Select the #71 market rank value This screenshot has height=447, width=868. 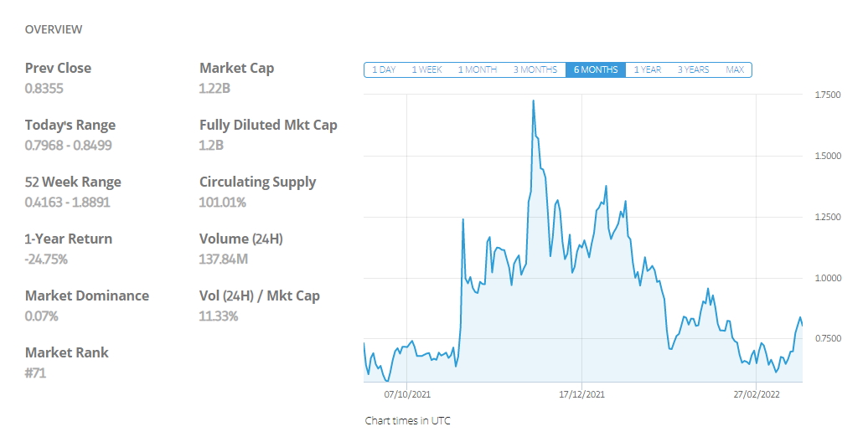(35, 373)
